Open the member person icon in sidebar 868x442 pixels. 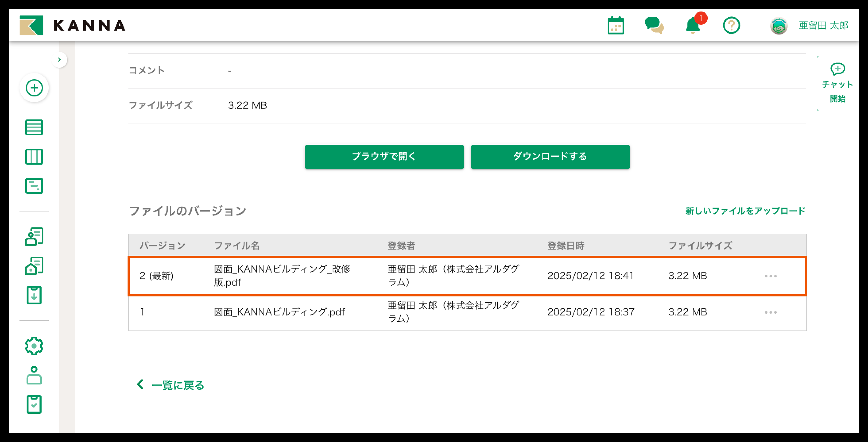(34, 375)
